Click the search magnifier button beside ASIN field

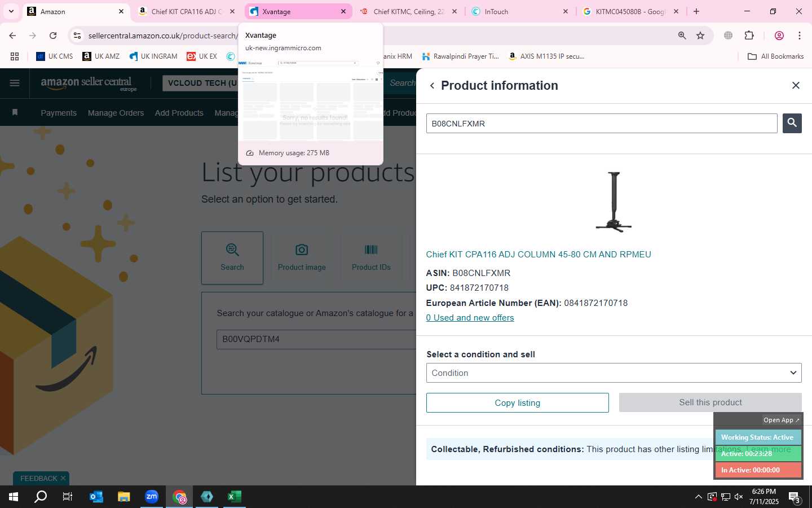(x=792, y=123)
